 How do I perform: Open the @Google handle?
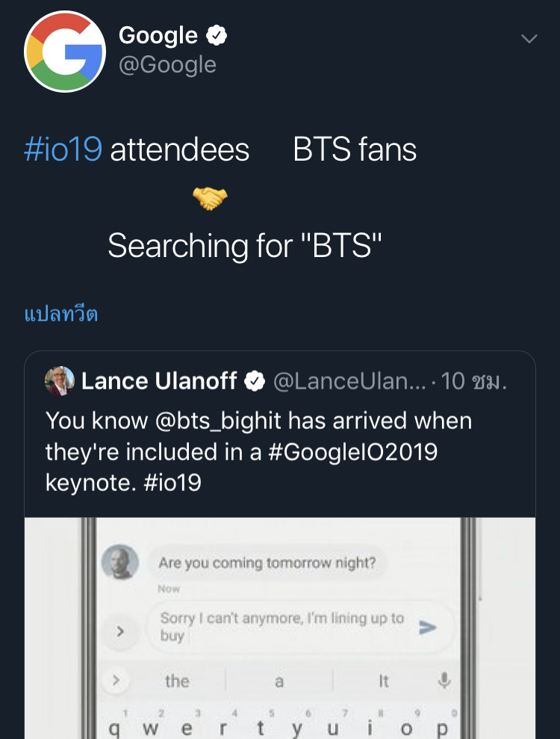pyautogui.click(x=167, y=65)
